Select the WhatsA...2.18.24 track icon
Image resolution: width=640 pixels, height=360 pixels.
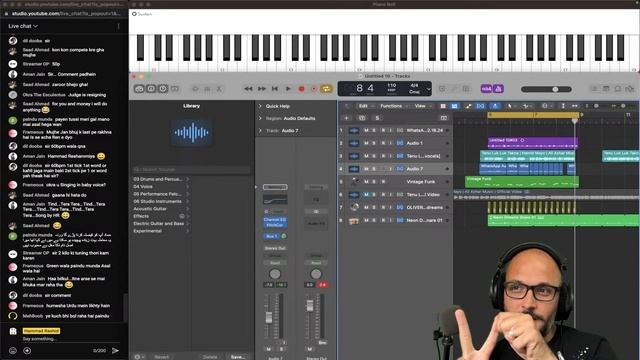click(354, 130)
